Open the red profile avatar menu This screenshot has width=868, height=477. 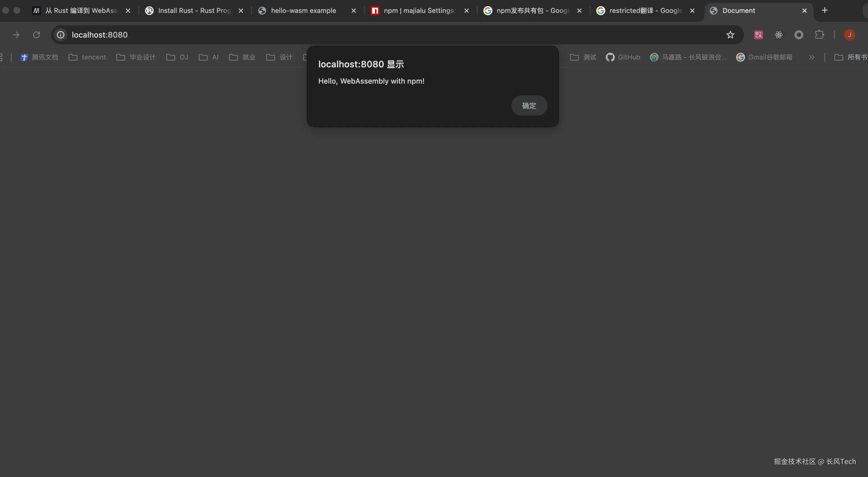click(x=849, y=35)
